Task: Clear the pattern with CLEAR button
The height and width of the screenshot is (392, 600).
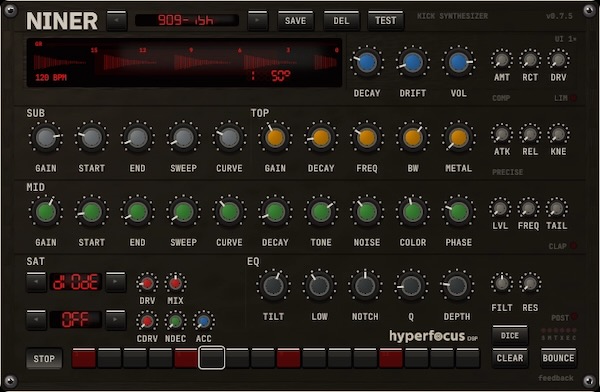Action: (x=510, y=358)
